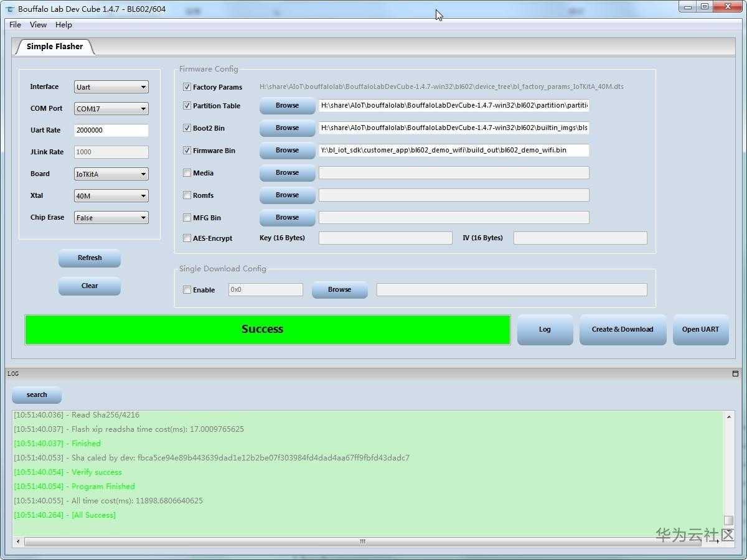
Task: Open the View menu
Action: [38, 25]
